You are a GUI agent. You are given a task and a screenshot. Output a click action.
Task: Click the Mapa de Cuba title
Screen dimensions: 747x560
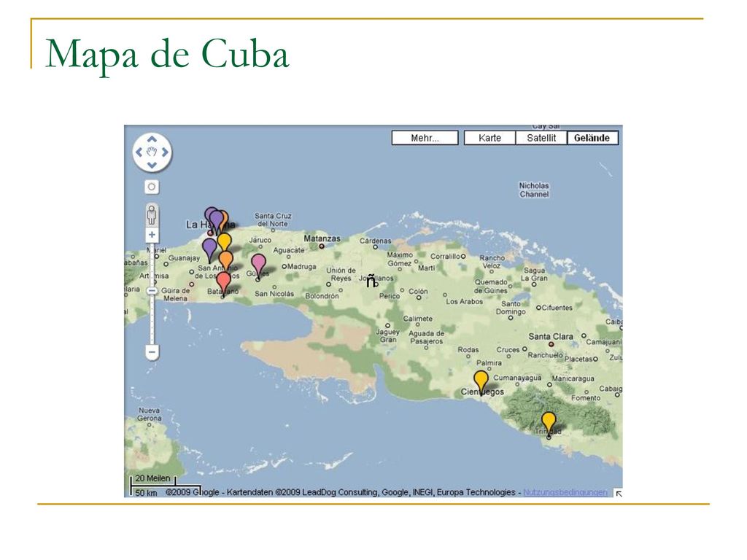coord(167,54)
